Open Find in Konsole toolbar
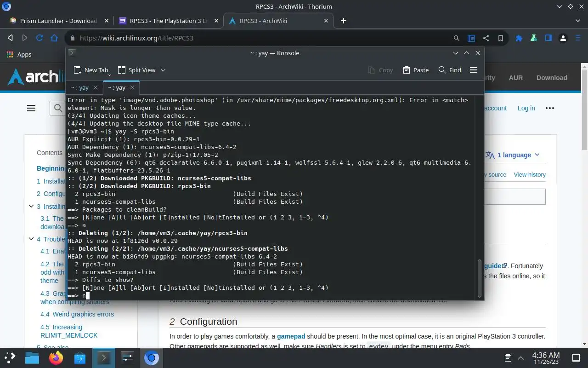This screenshot has width=588, height=368. pos(450,70)
